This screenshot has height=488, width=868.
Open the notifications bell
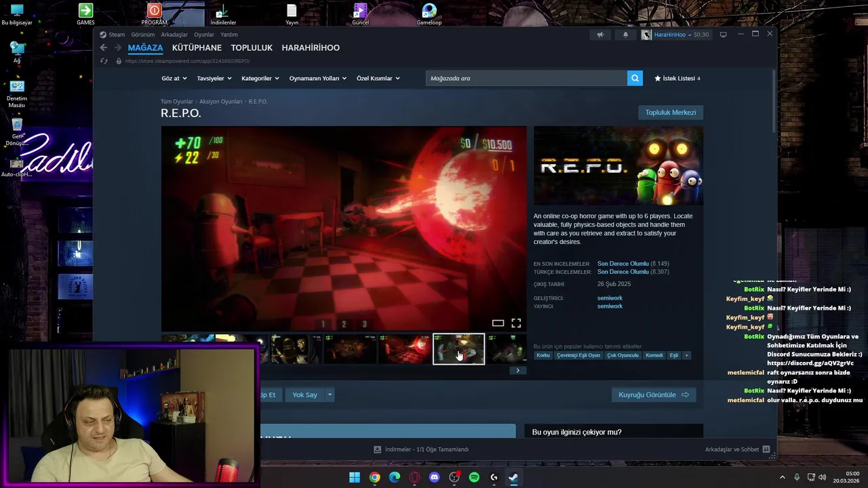tap(625, 35)
